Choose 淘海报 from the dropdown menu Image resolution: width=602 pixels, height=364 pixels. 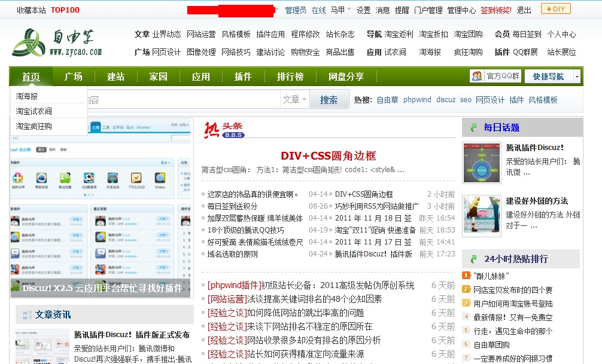point(26,96)
